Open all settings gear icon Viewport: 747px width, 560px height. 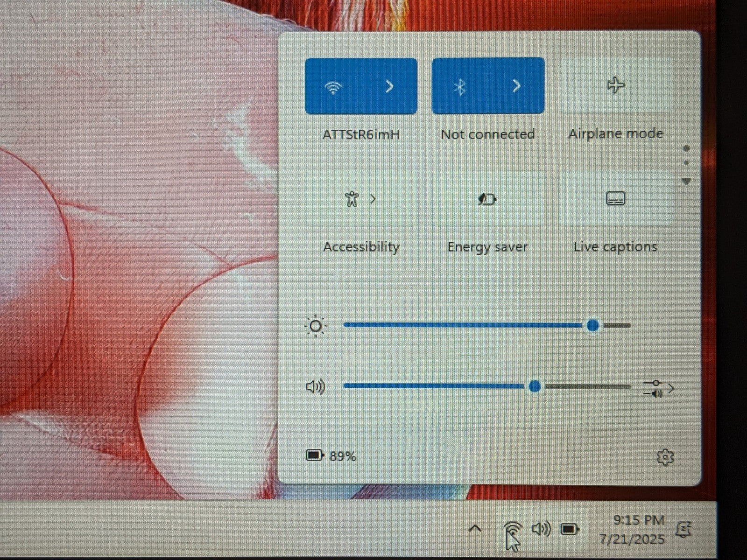coord(665,457)
